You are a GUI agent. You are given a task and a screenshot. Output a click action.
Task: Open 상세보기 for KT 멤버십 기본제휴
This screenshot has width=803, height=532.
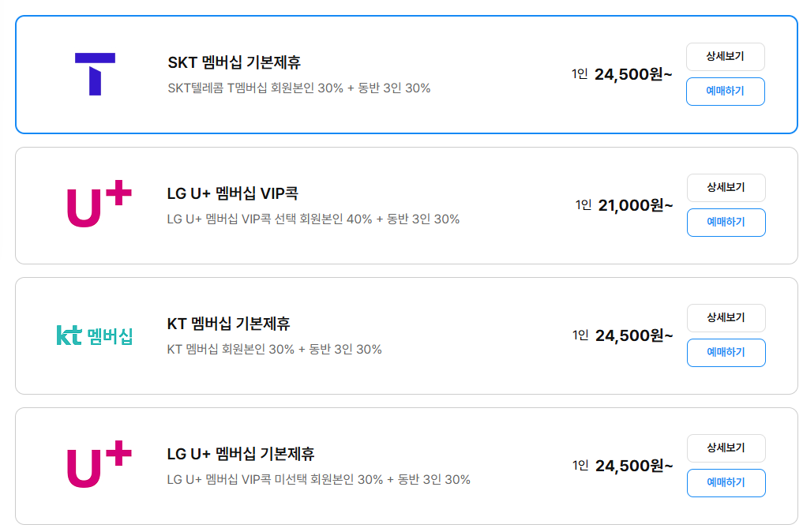click(726, 318)
